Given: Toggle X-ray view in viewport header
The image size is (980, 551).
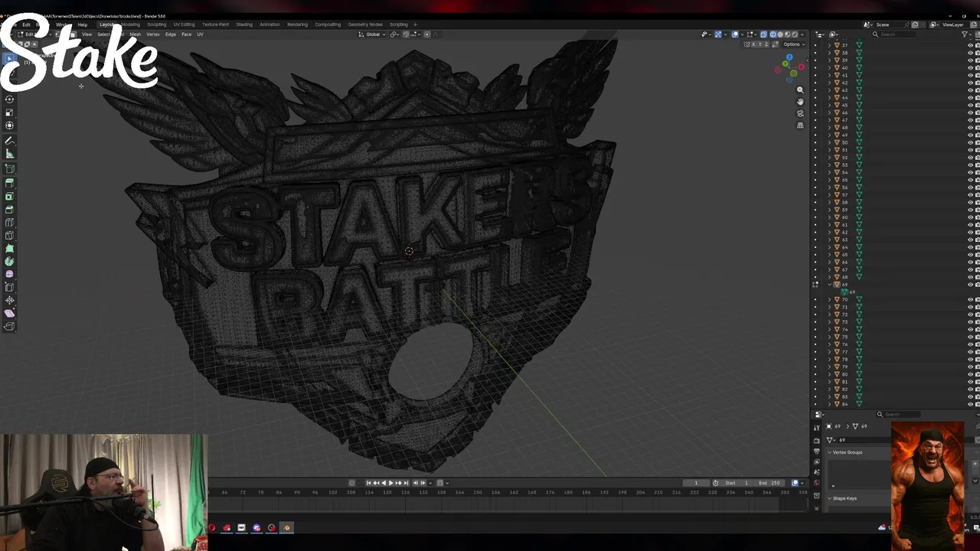Looking at the screenshot, I should tap(763, 34).
